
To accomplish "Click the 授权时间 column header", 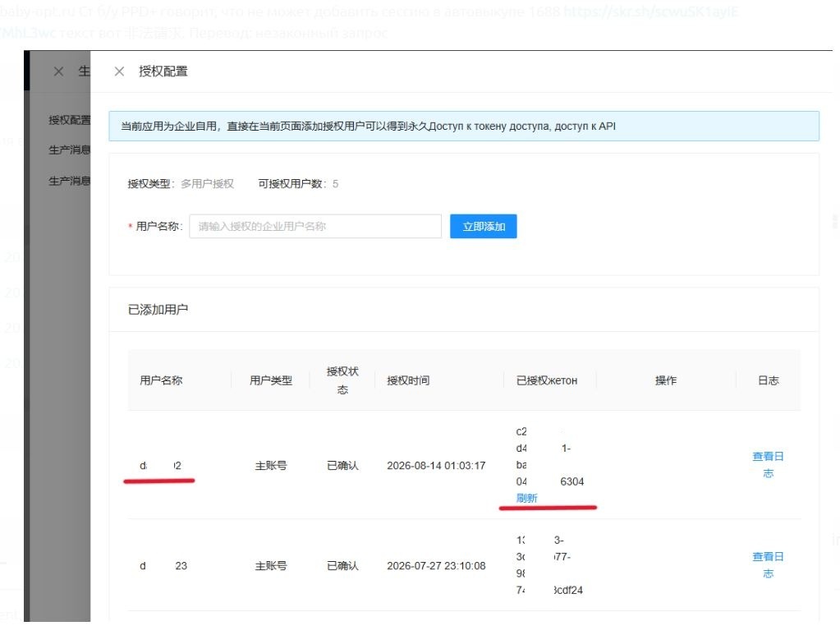I will coord(408,380).
